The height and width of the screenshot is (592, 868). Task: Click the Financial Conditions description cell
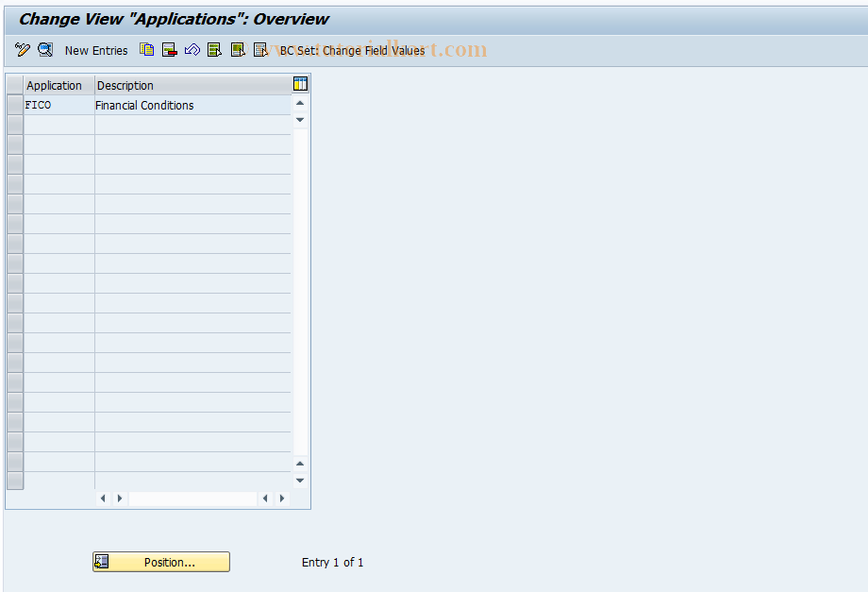[193, 105]
